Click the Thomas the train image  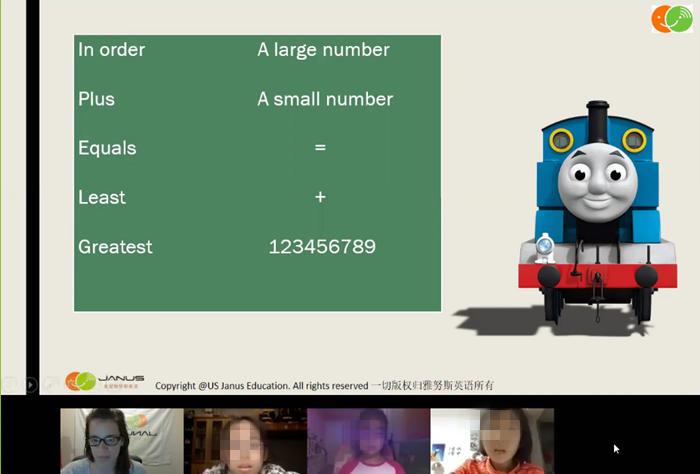tap(597, 213)
